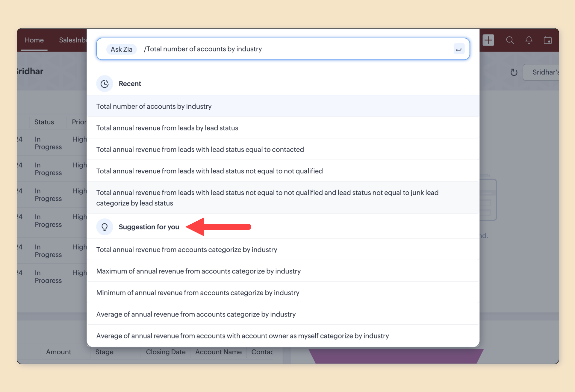Viewport: 575px width, 392px height.
Task: Click the Ask Zia label chip
Action: 122,49
